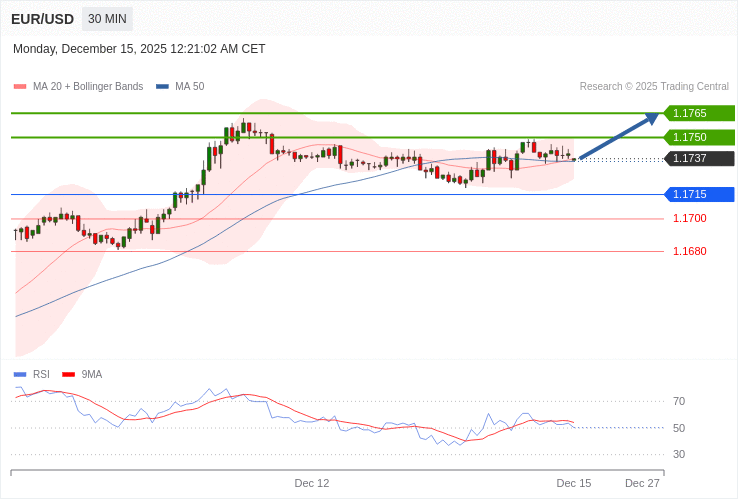The height and width of the screenshot is (500, 738).
Task: Toggle the 9MA indicator label
Action: [92, 375]
